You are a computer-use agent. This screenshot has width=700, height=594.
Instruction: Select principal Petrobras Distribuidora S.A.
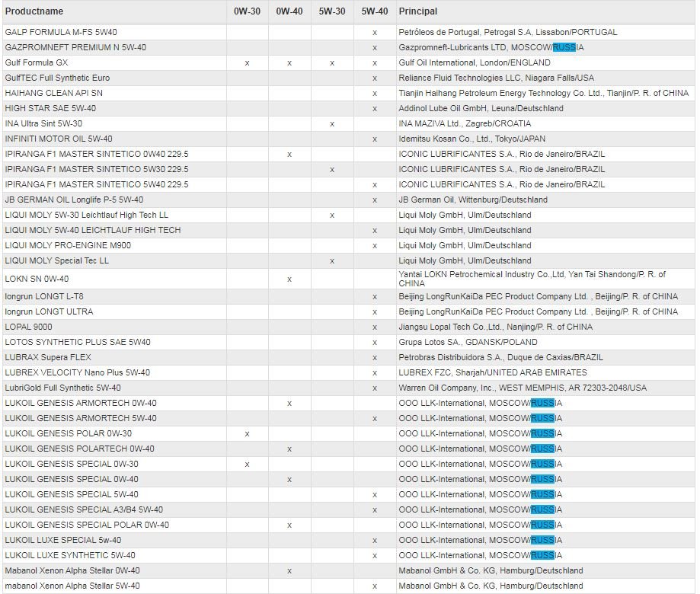(x=501, y=357)
